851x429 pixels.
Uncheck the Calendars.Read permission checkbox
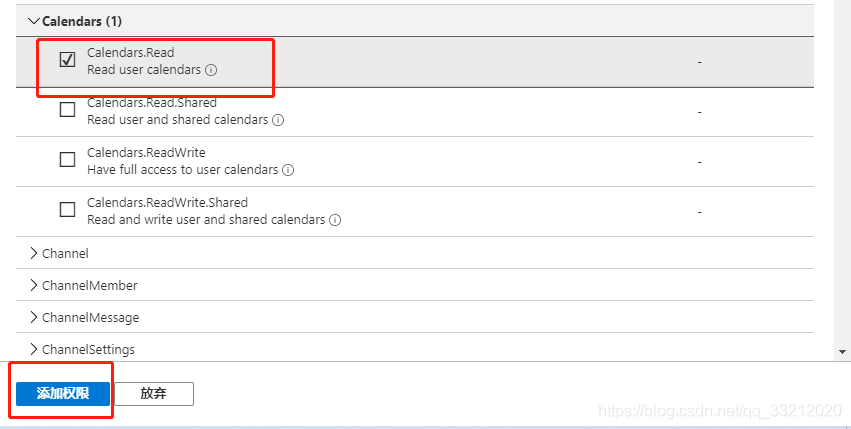[x=68, y=60]
